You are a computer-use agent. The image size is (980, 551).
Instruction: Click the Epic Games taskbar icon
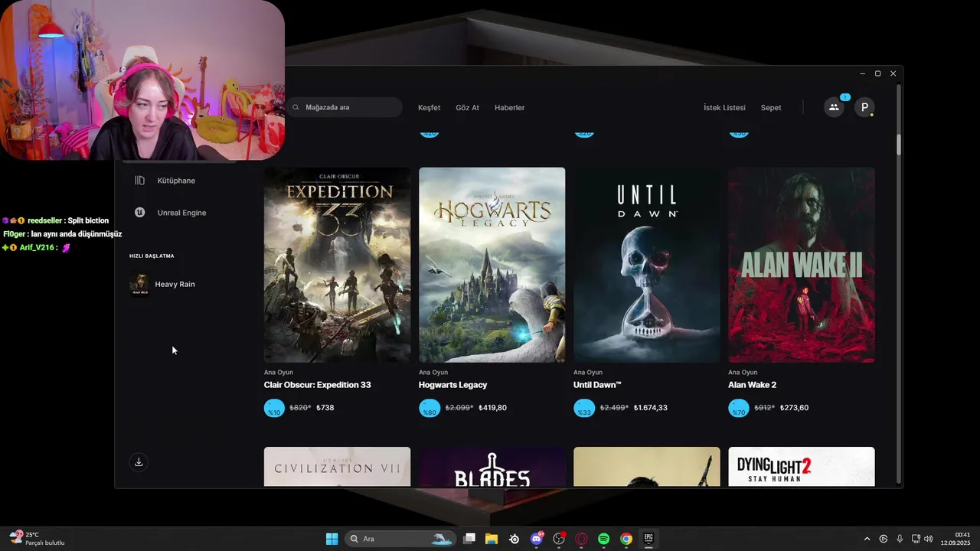648,539
